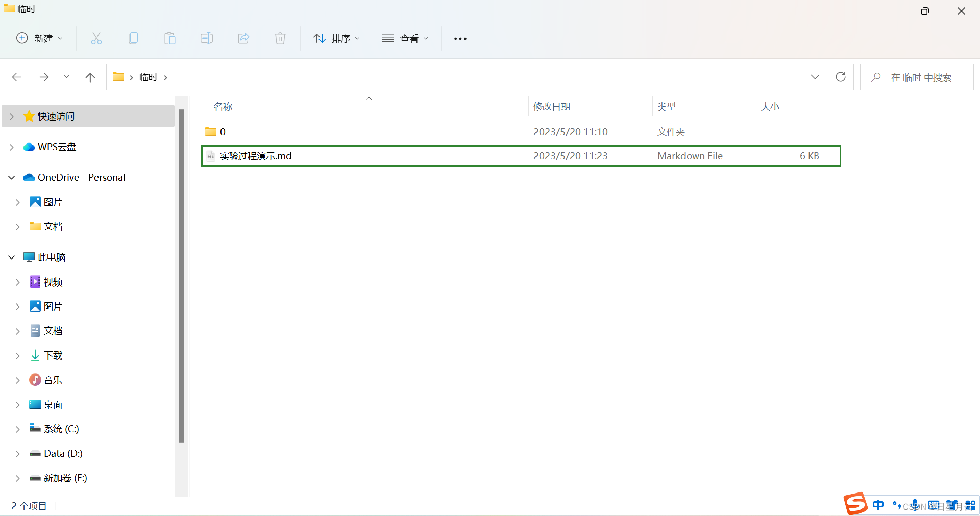Expand the address bar history dropdown
Viewport: 980px width, 516px height.
pos(815,77)
